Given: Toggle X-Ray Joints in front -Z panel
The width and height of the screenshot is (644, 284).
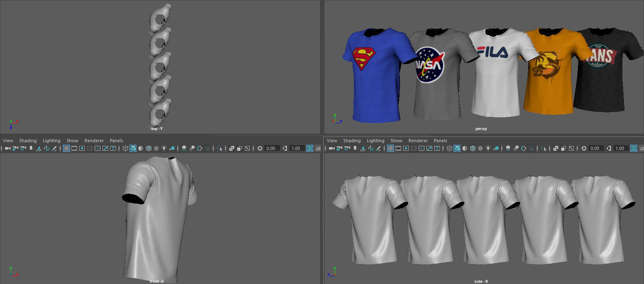Looking at the screenshot, I should (247, 148).
